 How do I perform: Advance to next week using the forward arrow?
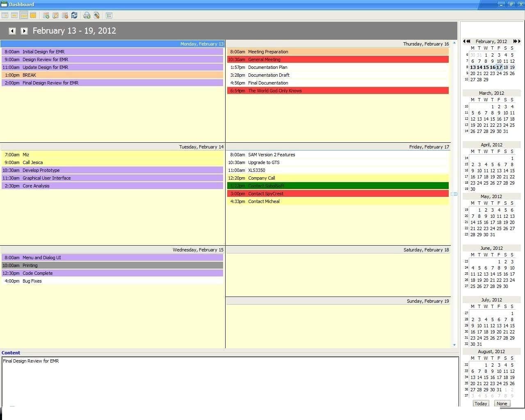coord(24,31)
